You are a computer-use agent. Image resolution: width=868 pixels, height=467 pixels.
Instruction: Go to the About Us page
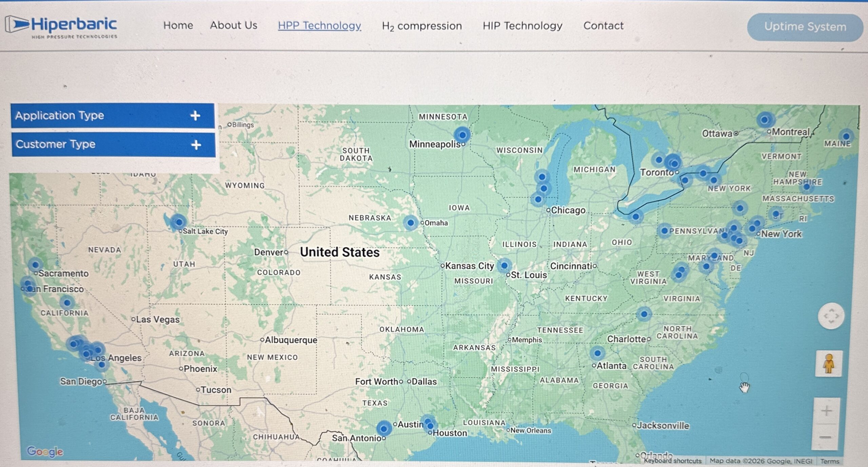(234, 25)
